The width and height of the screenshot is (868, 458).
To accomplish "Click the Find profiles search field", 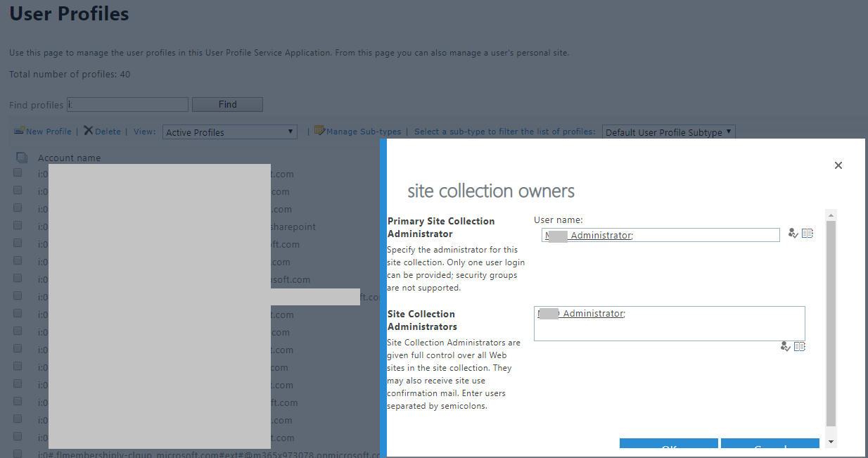I will [x=128, y=104].
